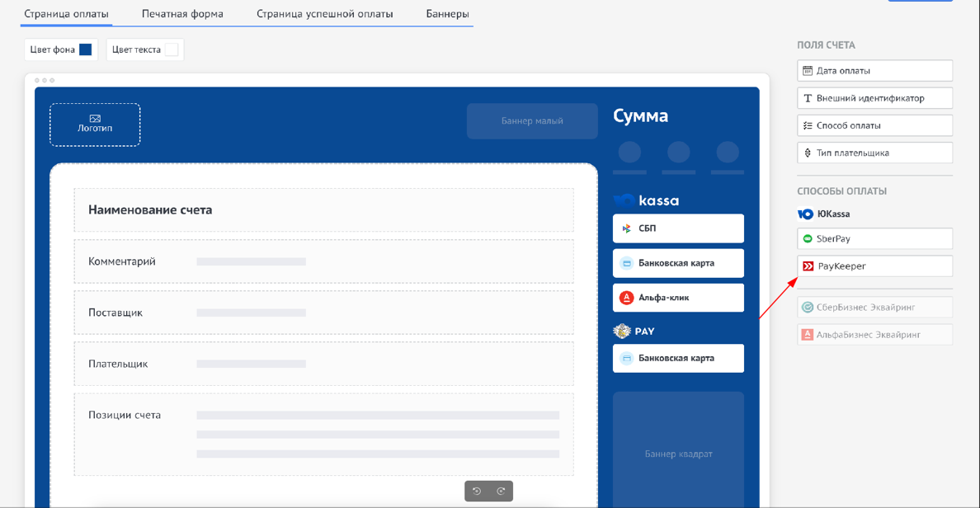Select the Позиции счета block
This screenshot has width=980, height=508.
click(323, 435)
